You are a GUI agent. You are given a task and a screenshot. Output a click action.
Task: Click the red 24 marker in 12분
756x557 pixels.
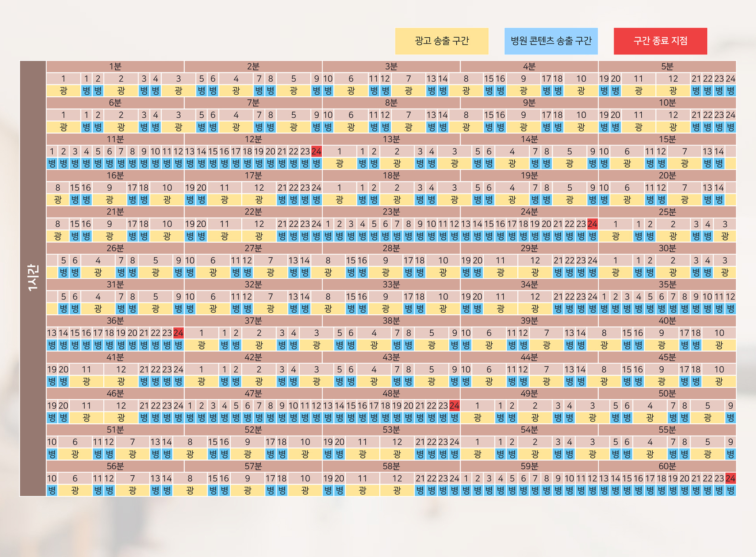coord(316,152)
